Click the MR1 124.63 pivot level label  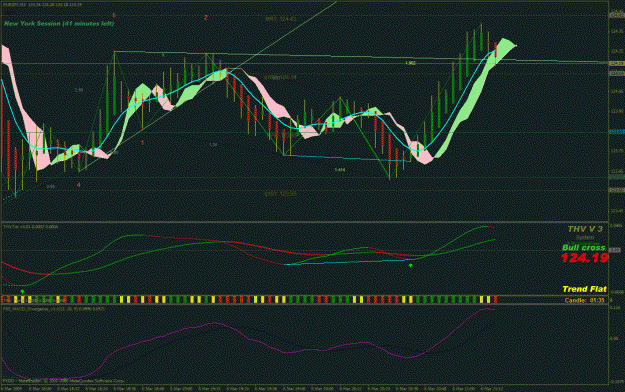tap(281, 19)
